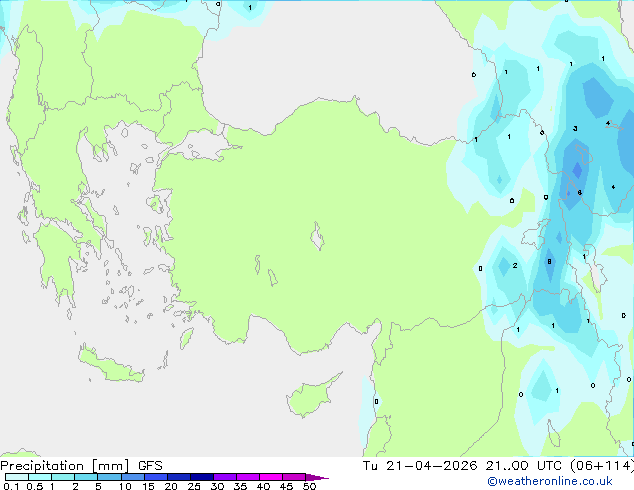This screenshot has height=490, width=634.
Task: Click the "GFS" model label
Action: [150, 466]
